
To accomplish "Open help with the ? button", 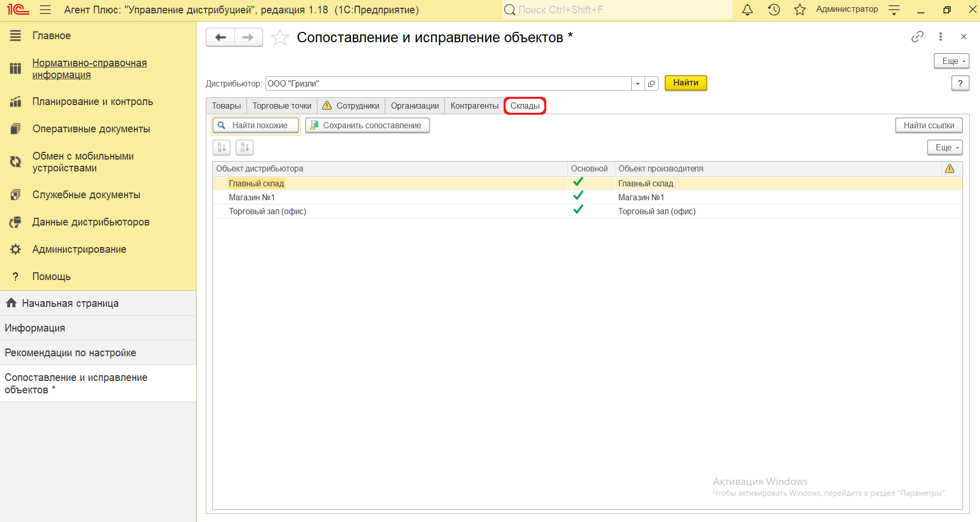I will click(x=960, y=83).
